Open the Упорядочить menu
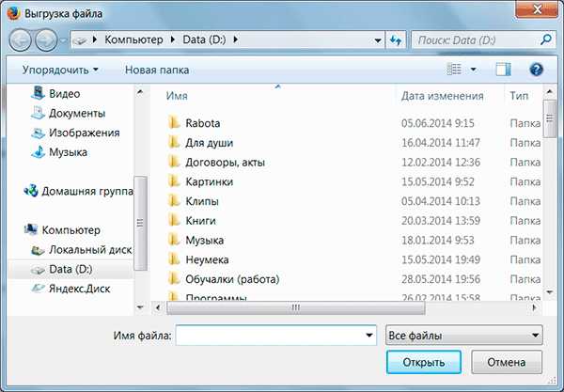Viewport: 564px width, 392px height. 60,70
